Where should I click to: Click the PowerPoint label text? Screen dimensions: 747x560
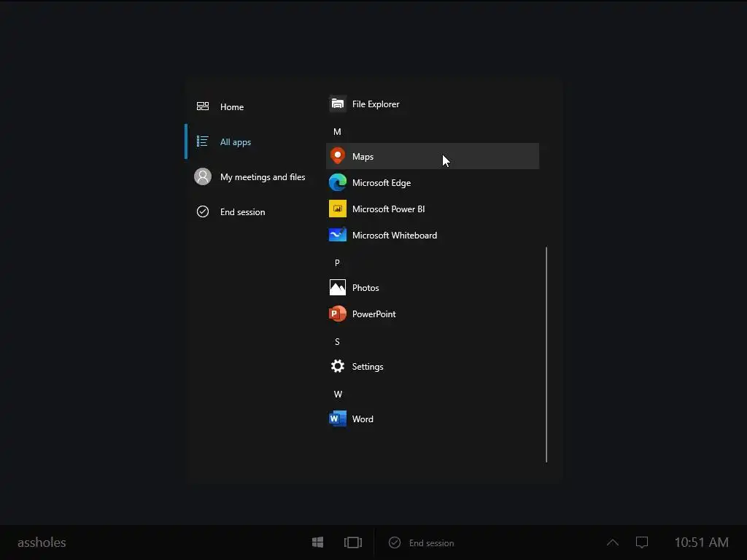(374, 314)
